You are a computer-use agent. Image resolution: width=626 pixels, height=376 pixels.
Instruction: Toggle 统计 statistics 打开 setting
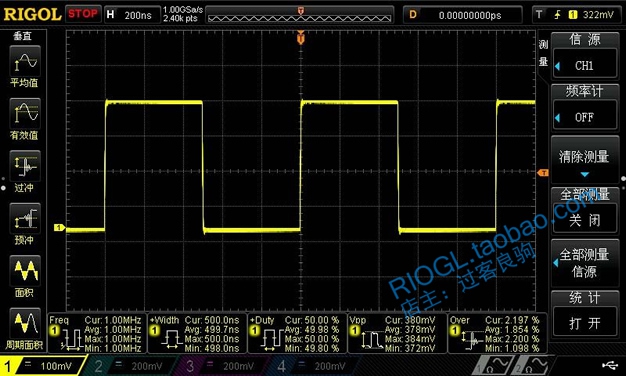pos(585,323)
